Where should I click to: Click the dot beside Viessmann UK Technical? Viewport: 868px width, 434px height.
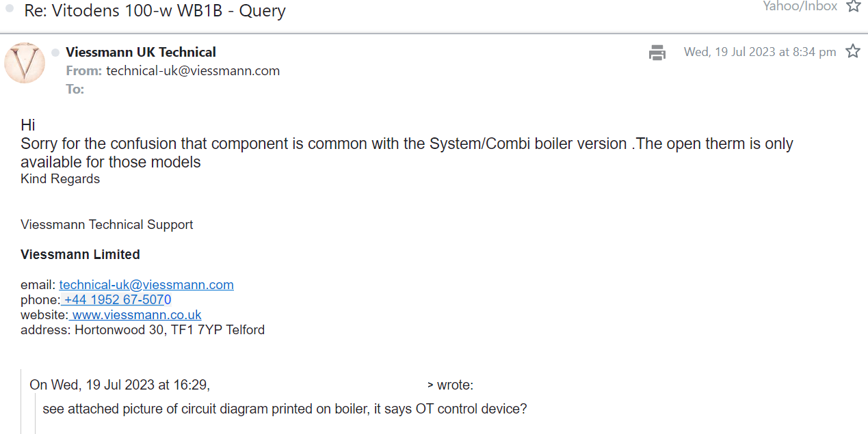pyautogui.click(x=55, y=53)
